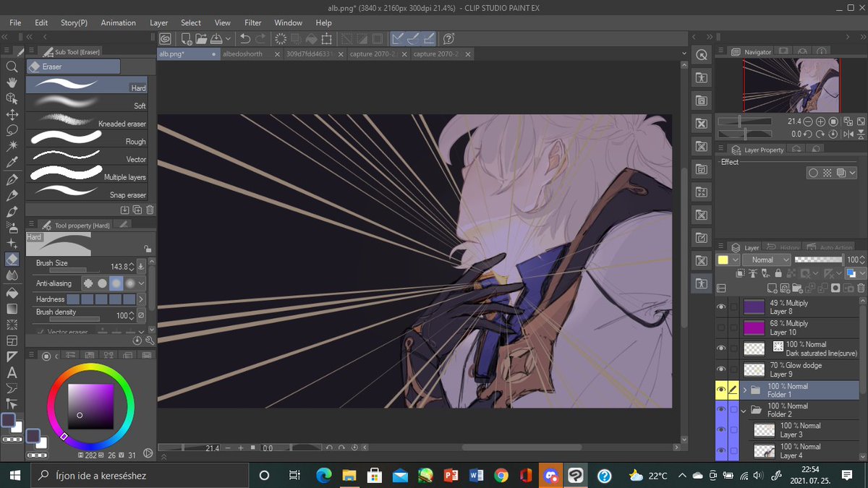Open Layer Property effect options dropdown
This screenshot has width=868, height=488.
click(x=854, y=173)
